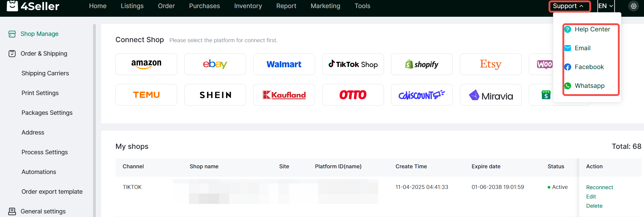Choose the Miravia platform tile
Image resolution: width=644 pixels, height=217 pixels.
click(491, 95)
